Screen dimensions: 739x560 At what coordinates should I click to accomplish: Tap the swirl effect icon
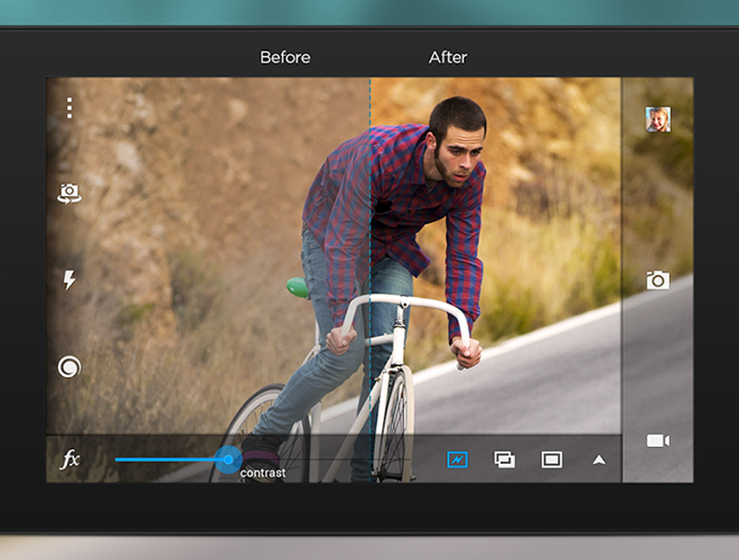(x=69, y=367)
